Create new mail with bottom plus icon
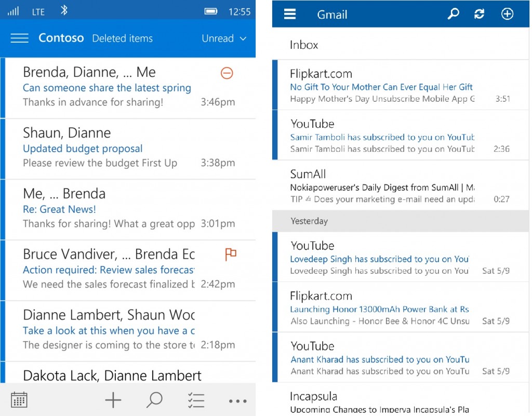The height and width of the screenshot is (416, 532). [113, 400]
